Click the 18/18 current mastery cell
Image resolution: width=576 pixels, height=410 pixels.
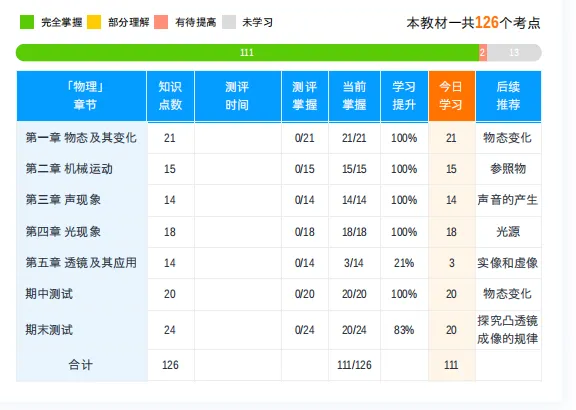(x=354, y=232)
